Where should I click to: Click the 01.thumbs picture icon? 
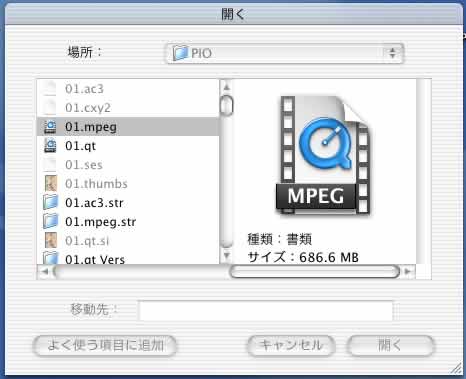(51, 184)
